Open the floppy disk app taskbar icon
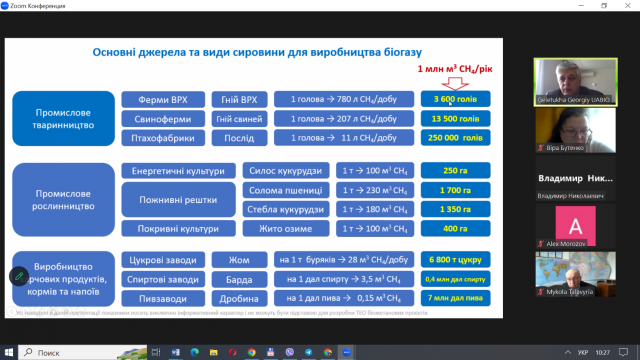The height and width of the screenshot is (360, 640). click(271, 352)
